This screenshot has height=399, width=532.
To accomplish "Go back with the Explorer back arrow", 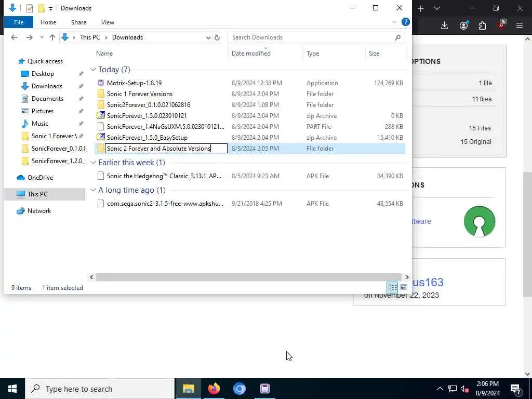I will point(14,37).
